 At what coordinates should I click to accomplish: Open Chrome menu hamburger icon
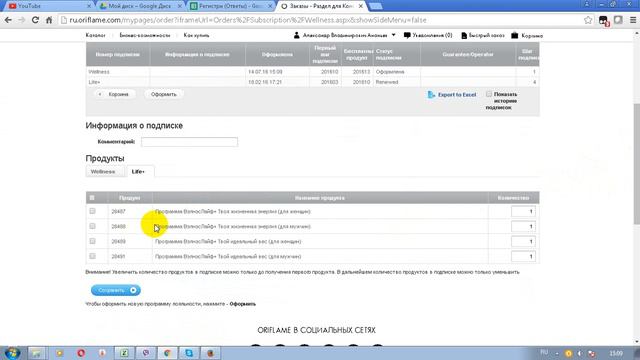pos(633,20)
